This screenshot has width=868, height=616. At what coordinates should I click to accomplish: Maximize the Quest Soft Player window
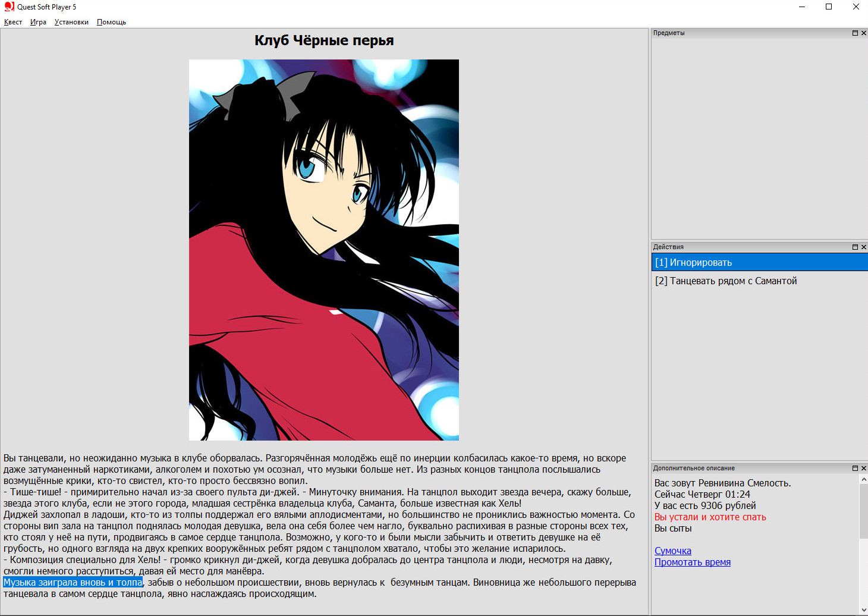coord(829,7)
